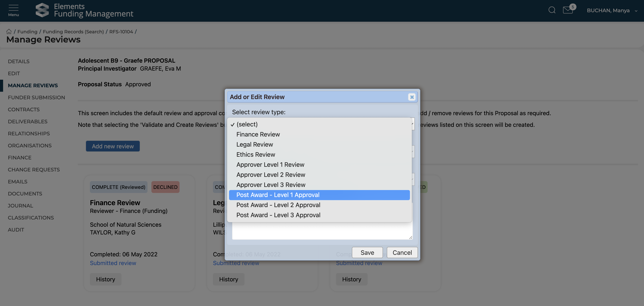The image size is (644, 306).
Task: Pick Ethics Review in the dropdown
Action: click(255, 155)
